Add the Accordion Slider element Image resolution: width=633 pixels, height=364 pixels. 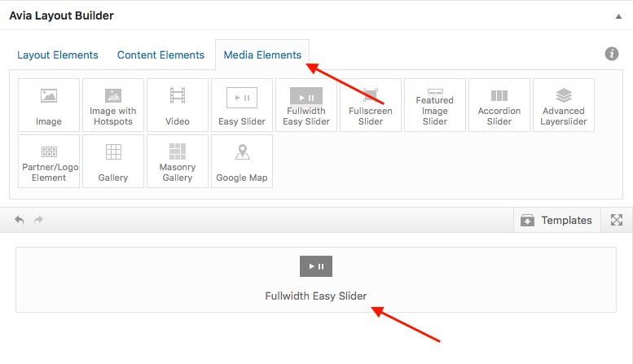499,105
